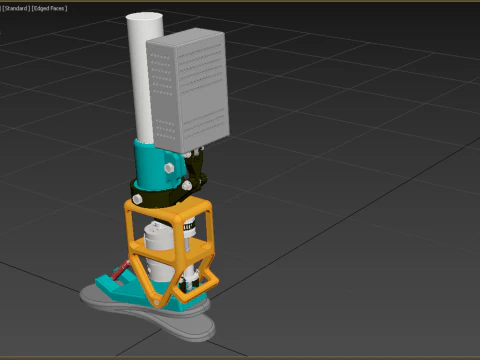Select the teal tube clamp adapter
The image size is (480, 360).
tap(153, 167)
